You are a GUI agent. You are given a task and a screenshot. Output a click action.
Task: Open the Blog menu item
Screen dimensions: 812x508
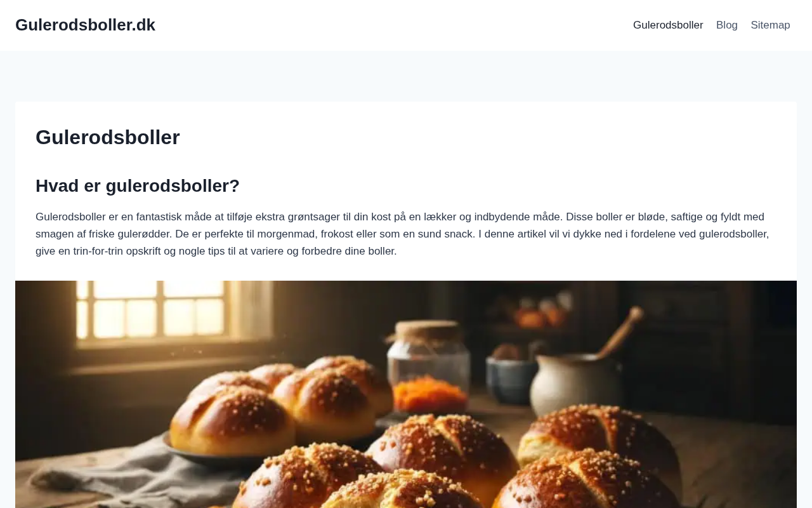coord(727,25)
